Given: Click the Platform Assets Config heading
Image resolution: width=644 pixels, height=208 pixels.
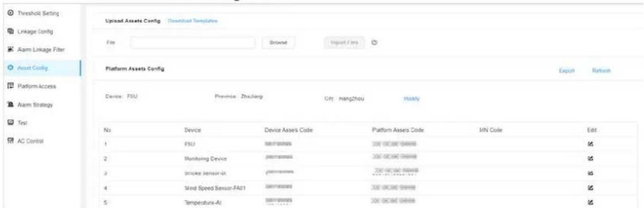Looking at the screenshot, I should (135, 69).
